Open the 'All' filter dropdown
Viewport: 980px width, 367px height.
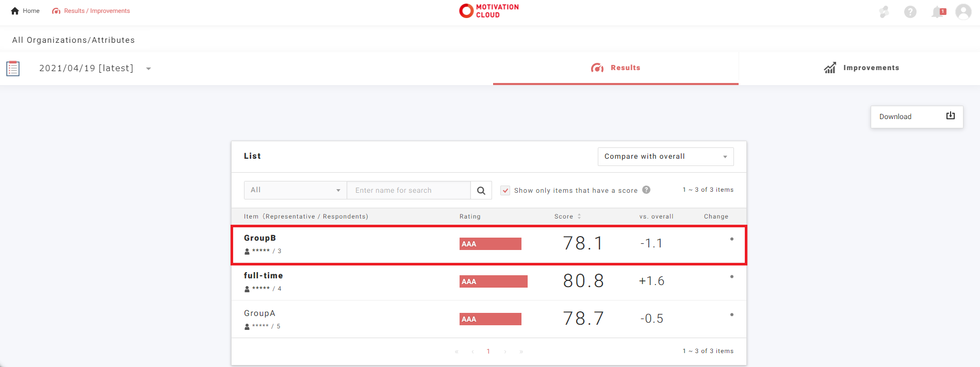pos(295,190)
